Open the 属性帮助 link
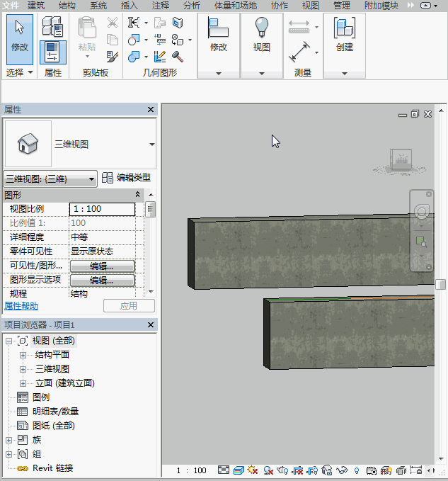The width and height of the screenshot is (448, 481). pos(21,306)
